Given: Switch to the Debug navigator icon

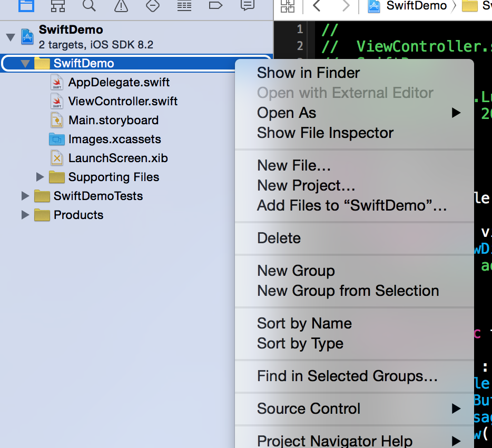Looking at the screenshot, I should 184,5.
